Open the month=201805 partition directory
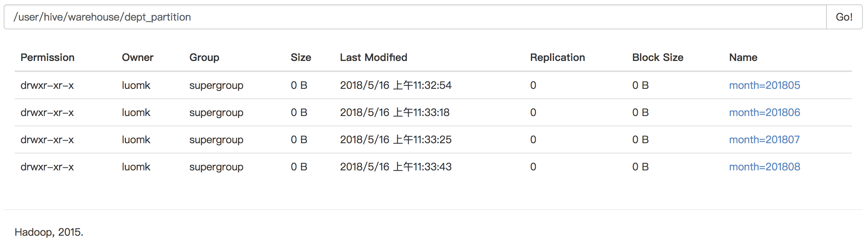Viewport: 868px width, 246px height. [x=765, y=85]
